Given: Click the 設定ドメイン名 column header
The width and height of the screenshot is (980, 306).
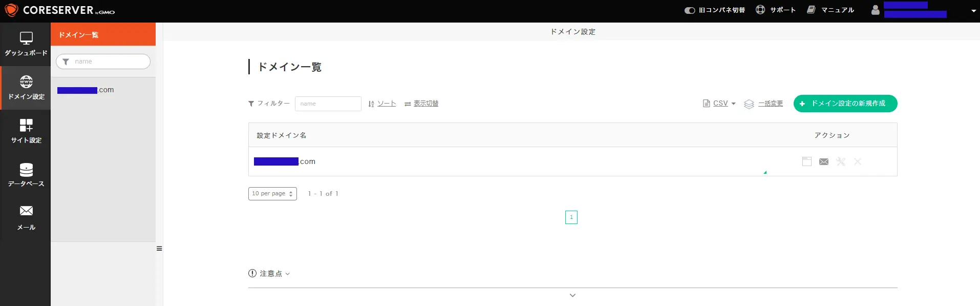Looking at the screenshot, I should (282, 135).
